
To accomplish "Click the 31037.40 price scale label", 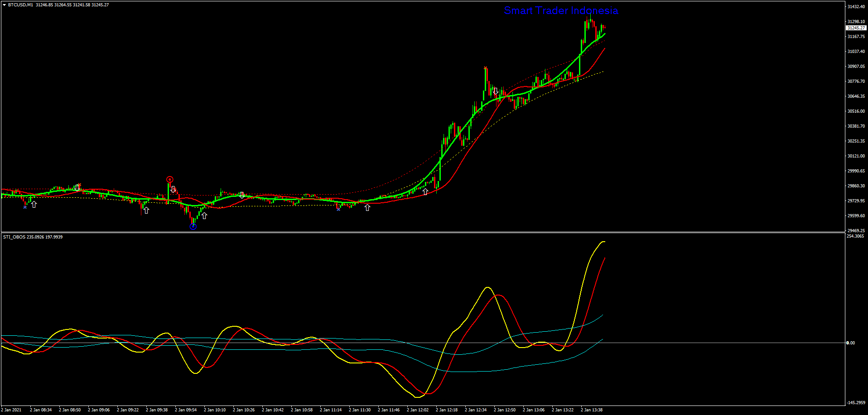I will [856, 52].
